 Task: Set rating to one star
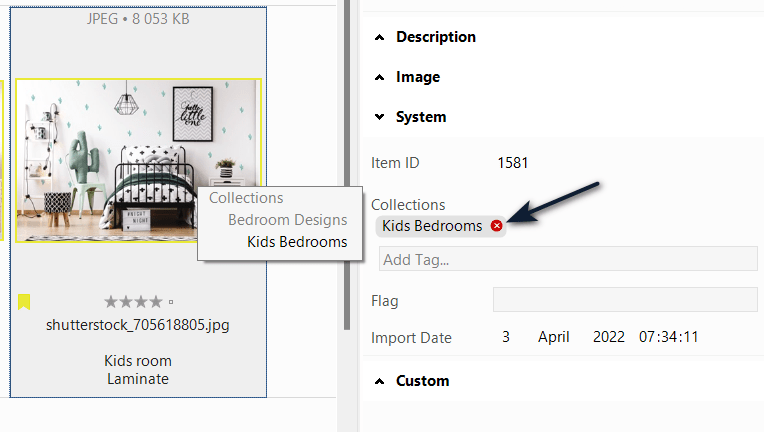tap(109, 301)
